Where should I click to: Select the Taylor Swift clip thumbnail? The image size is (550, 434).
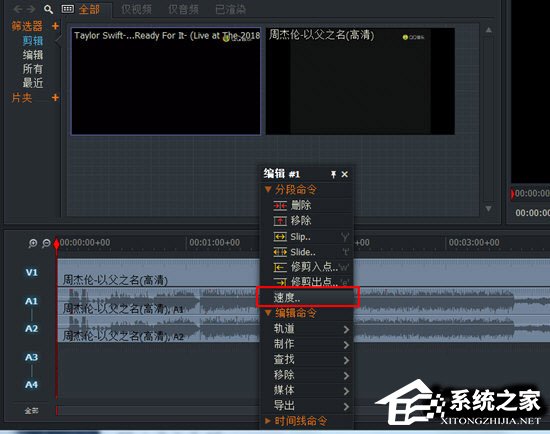coord(166,81)
